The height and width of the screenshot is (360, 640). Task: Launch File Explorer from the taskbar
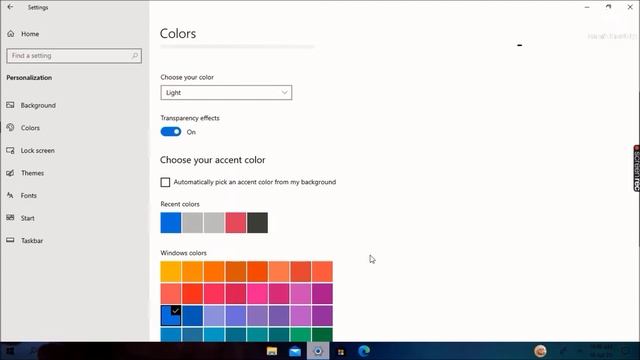coord(272,351)
